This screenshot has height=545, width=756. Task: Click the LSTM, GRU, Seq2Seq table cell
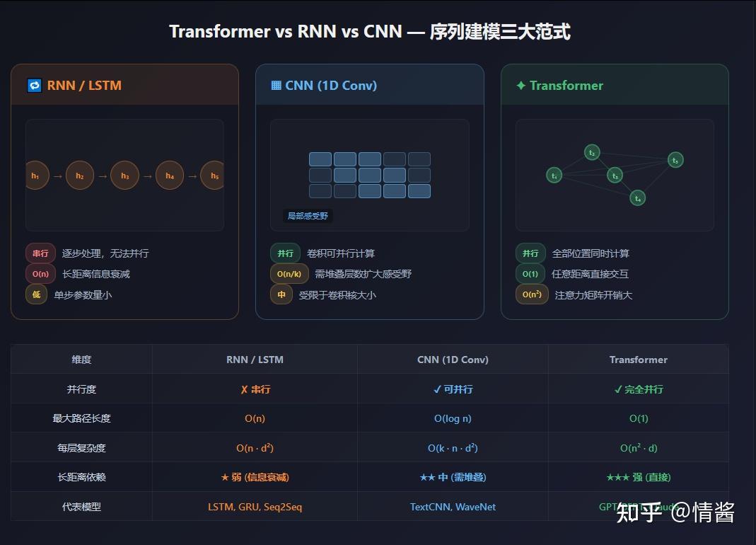pyautogui.click(x=255, y=507)
